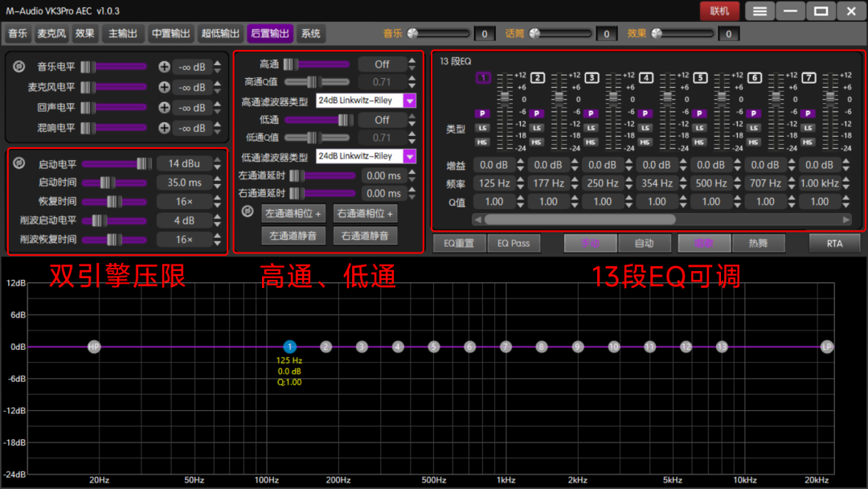Click the band 1 frequency 125 Hz field
This screenshot has width=868, height=489.
click(x=493, y=183)
